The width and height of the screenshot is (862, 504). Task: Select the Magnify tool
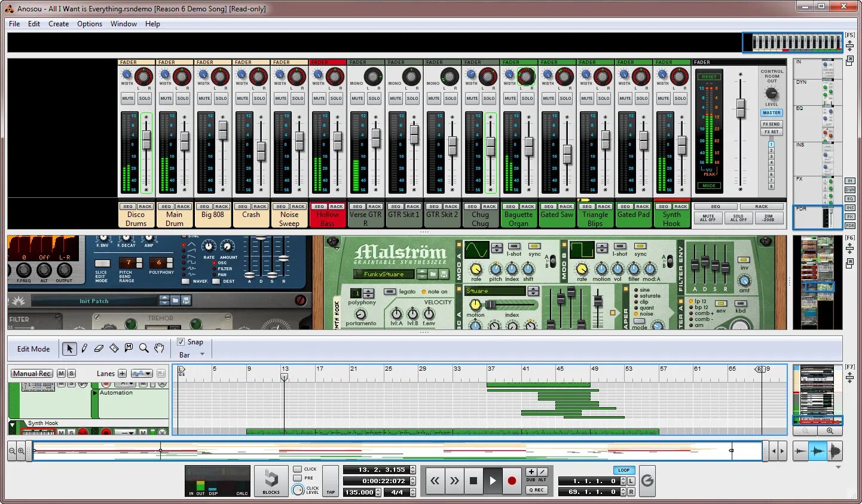coord(143,348)
